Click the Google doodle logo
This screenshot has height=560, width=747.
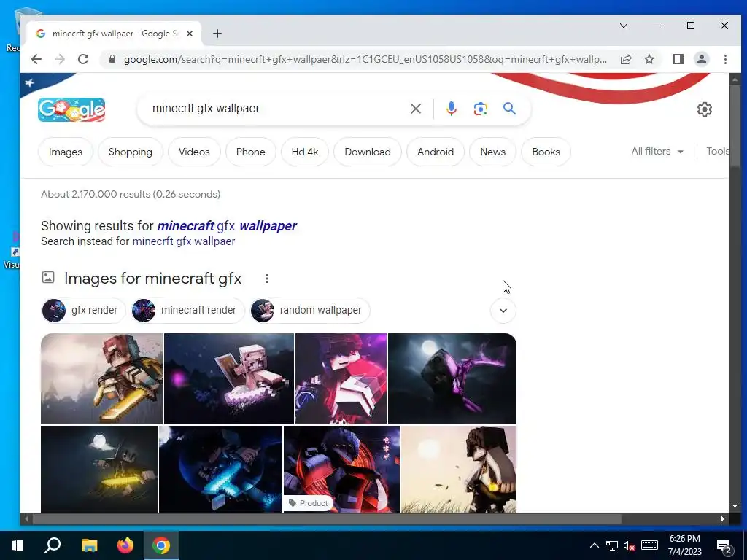click(x=71, y=109)
